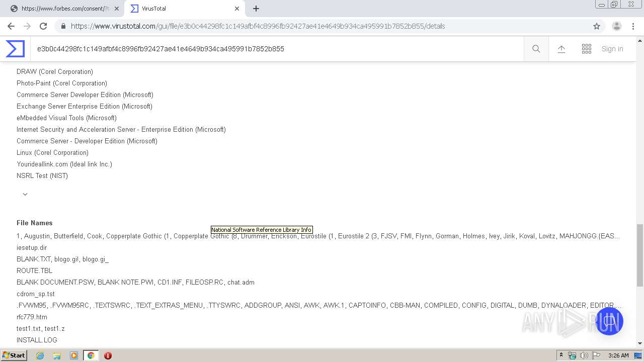
Task: Click 'Linux (Corel Corporation)' entry
Action: click(x=52, y=152)
